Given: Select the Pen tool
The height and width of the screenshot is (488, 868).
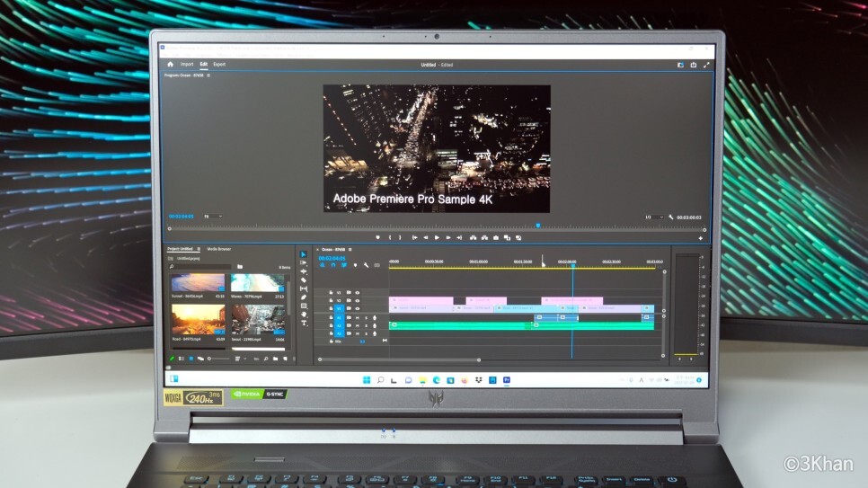Looking at the screenshot, I should (x=304, y=297).
